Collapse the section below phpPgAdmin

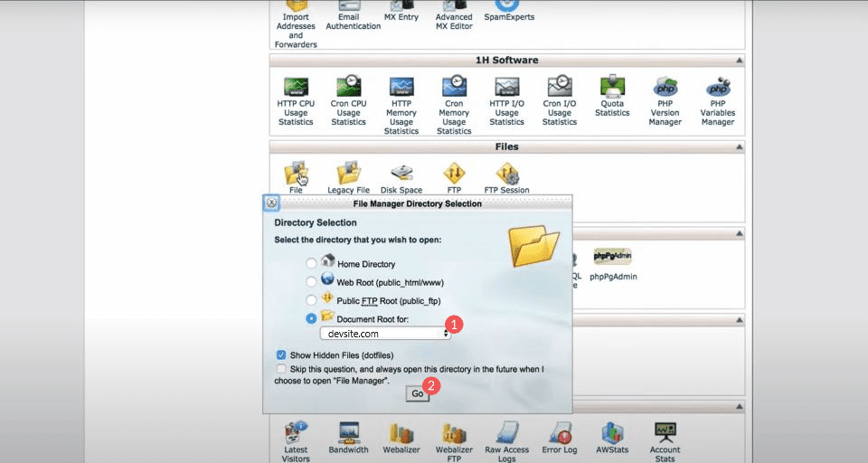pyautogui.click(x=739, y=320)
